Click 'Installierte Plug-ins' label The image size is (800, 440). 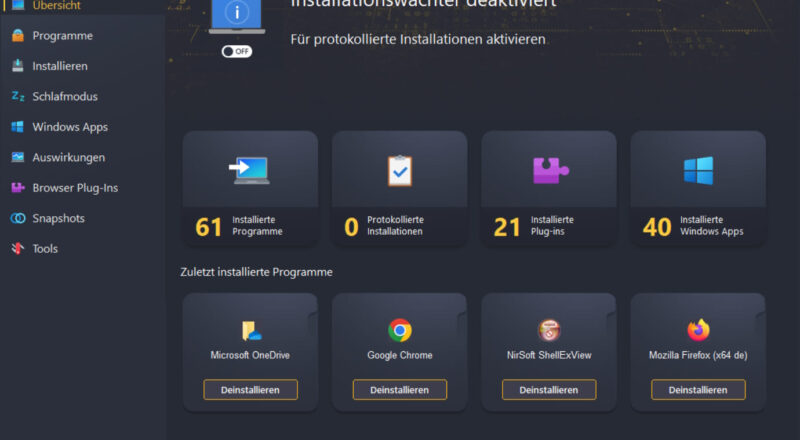(552, 226)
